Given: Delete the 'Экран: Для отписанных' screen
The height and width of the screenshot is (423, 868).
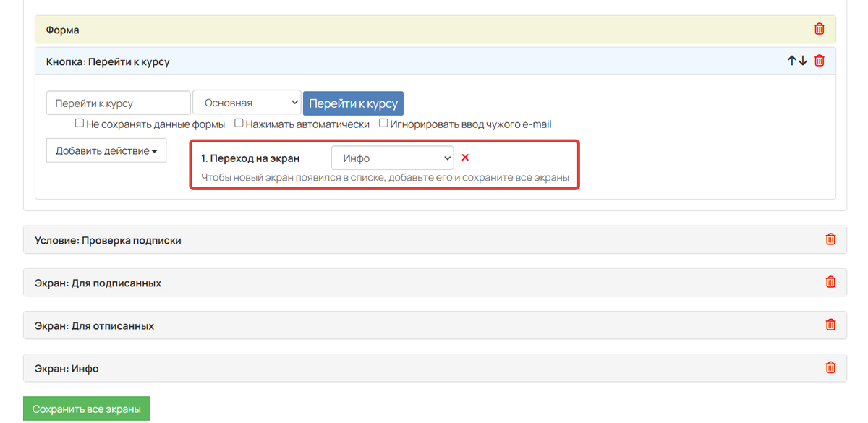Looking at the screenshot, I should tap(830, 325).
